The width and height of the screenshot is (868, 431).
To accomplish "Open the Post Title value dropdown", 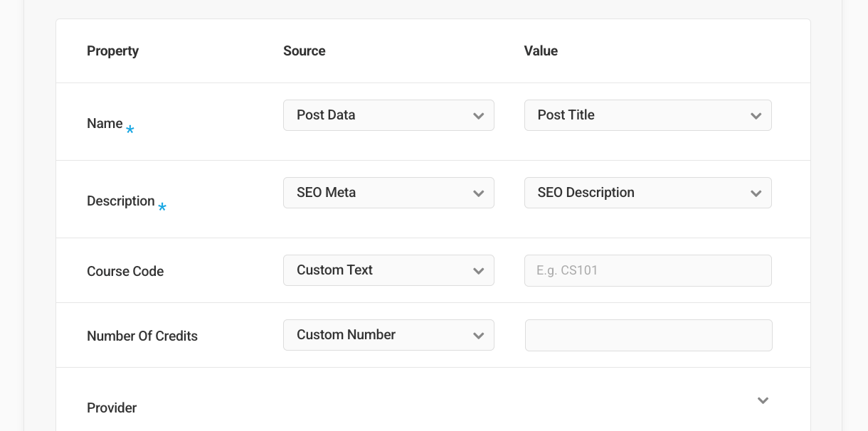I will pos(647,115).
